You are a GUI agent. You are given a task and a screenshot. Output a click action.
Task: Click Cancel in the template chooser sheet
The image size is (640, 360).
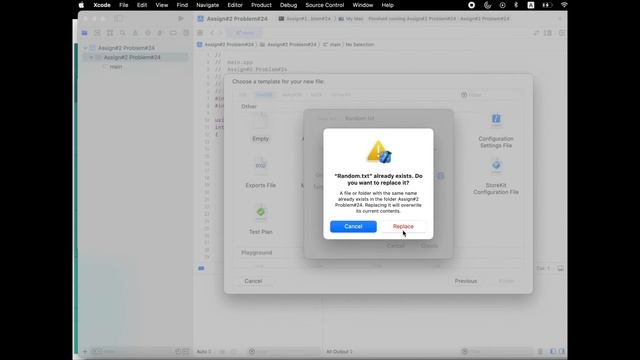pyautogui.click(x=253, y=281)
